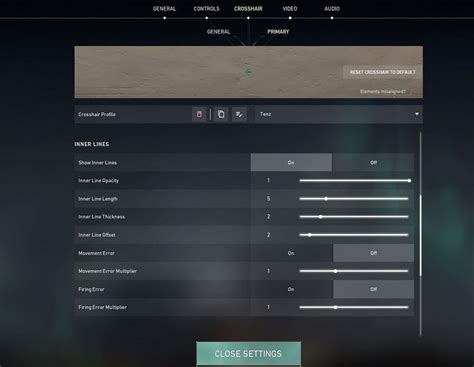Click the Elements misaligned text
Image resolution: width=474 pixels, height=367 pixels.
coord(383,91)
